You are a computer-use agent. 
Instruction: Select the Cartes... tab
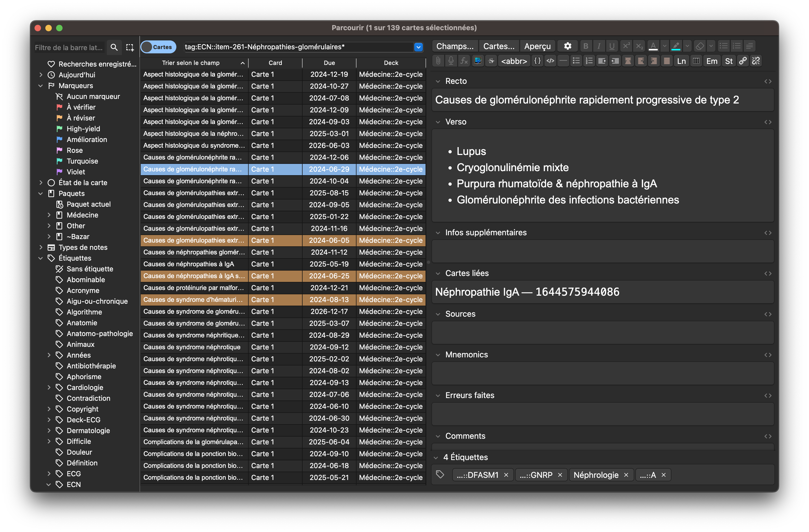point(498,46)
